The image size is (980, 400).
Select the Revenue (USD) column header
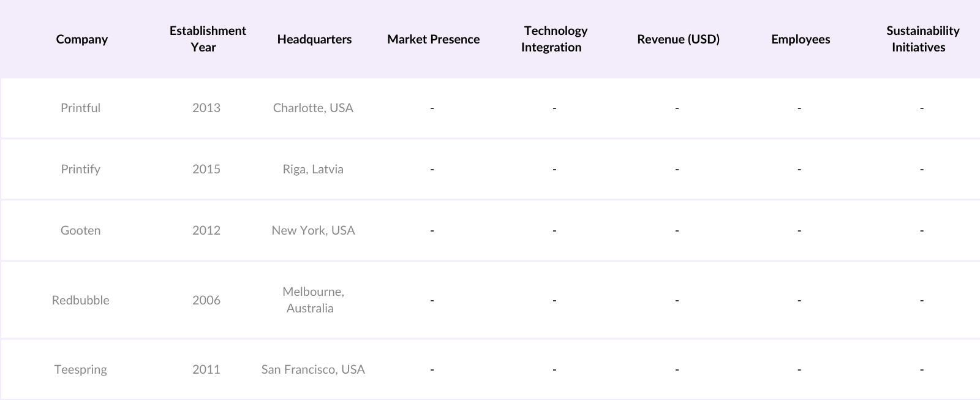coord(678,39)
